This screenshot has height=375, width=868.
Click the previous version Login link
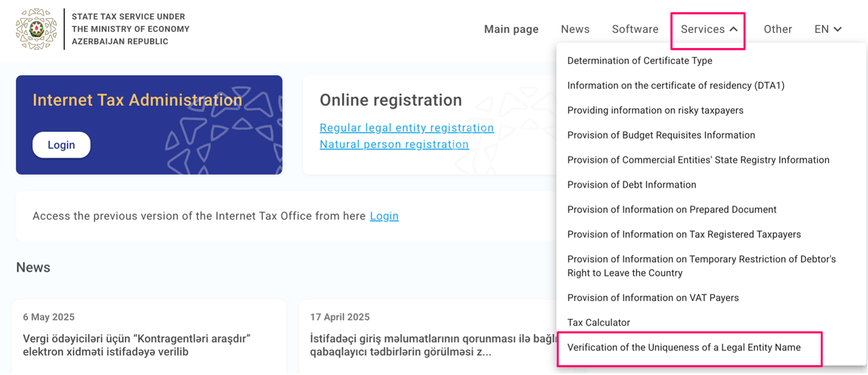[x=384, y=216]
